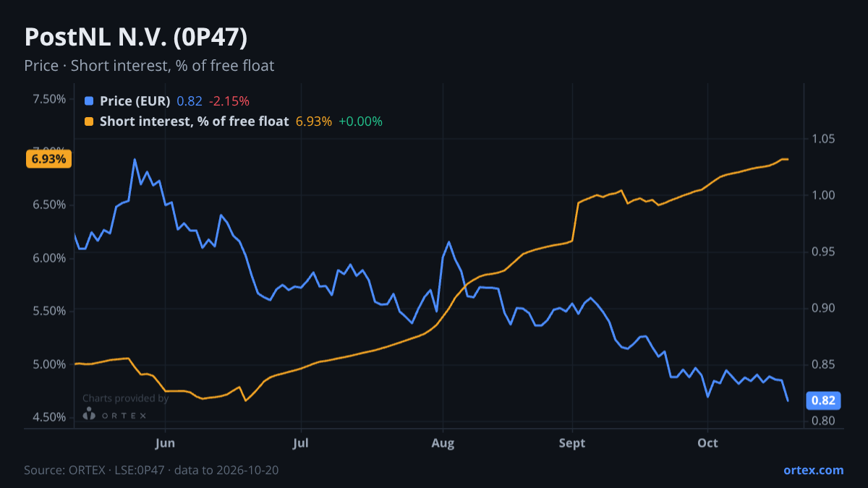
Task: Click the 0.85 right axis label
Action: (824, 364)
